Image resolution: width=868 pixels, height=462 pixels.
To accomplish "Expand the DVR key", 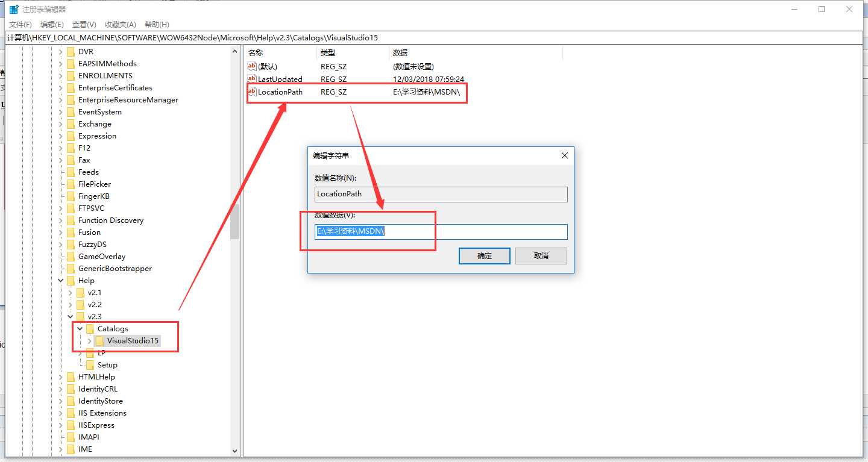I will point(61,52).
